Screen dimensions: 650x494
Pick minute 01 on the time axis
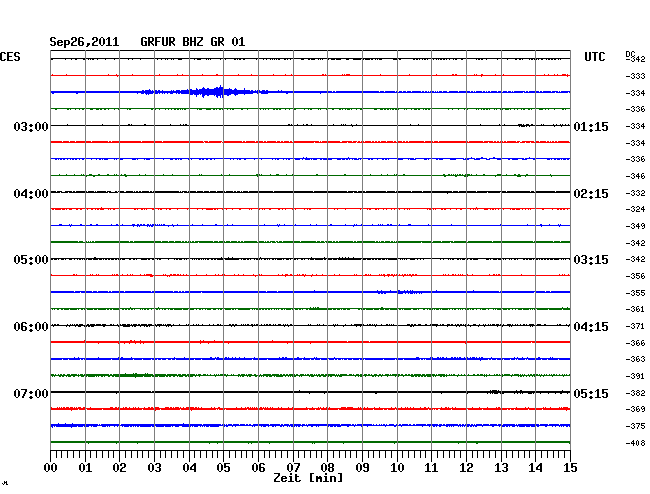click(x=85, y=468)
